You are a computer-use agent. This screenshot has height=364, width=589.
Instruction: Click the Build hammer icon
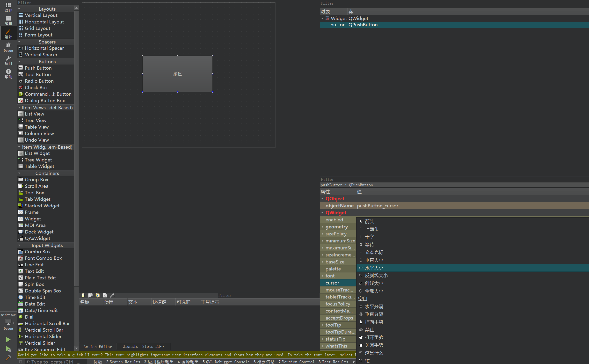[8, 358]
